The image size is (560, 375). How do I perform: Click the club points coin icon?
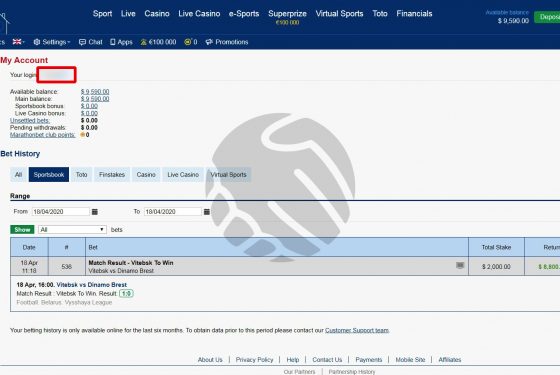point(188,42)
